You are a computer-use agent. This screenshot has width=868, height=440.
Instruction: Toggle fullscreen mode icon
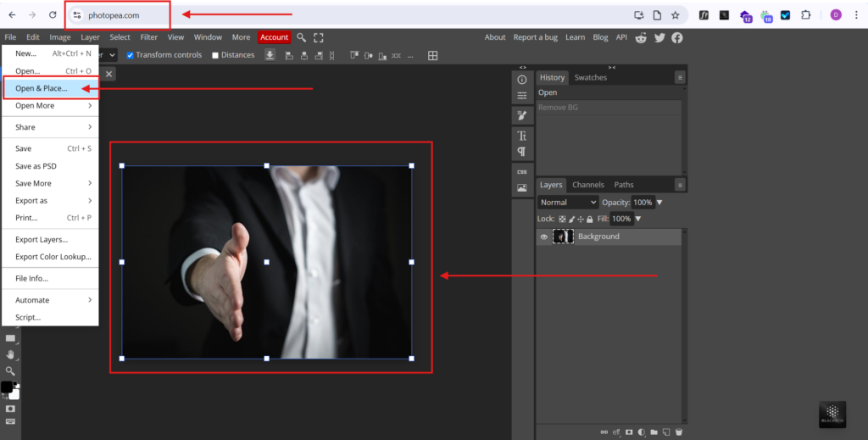(319, 37)
